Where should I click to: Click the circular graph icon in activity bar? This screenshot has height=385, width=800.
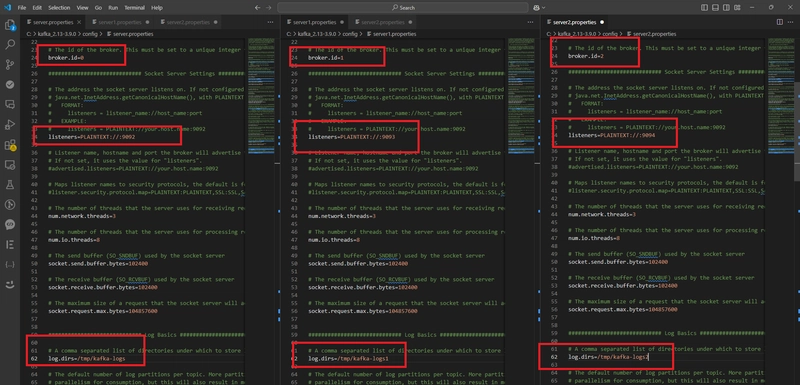click(x=10, y=204)
